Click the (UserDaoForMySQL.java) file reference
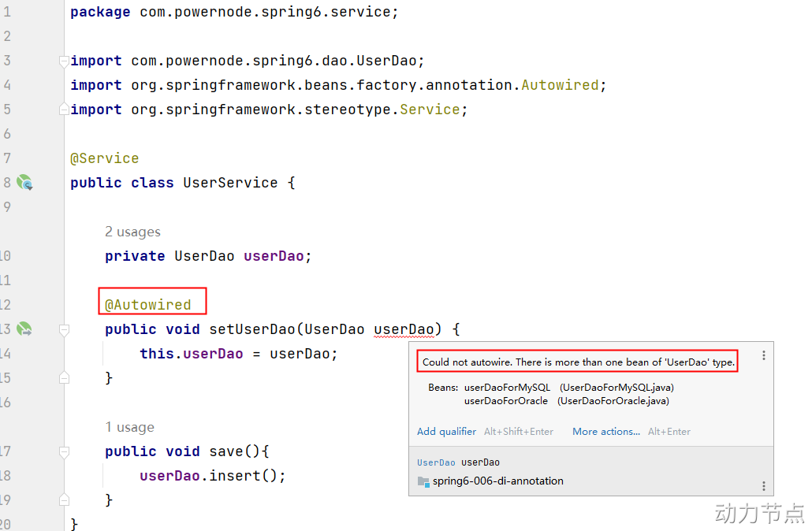 pos(616,387)
